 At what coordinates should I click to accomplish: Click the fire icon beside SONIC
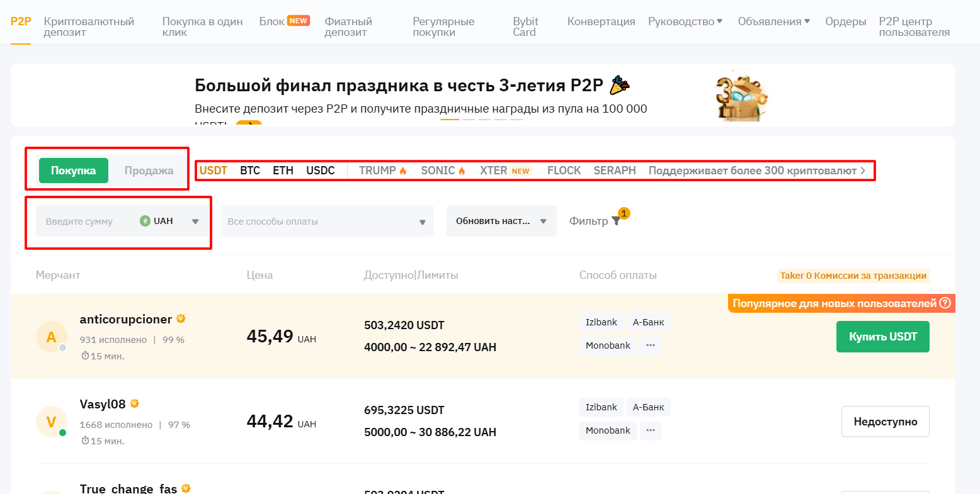462,171
